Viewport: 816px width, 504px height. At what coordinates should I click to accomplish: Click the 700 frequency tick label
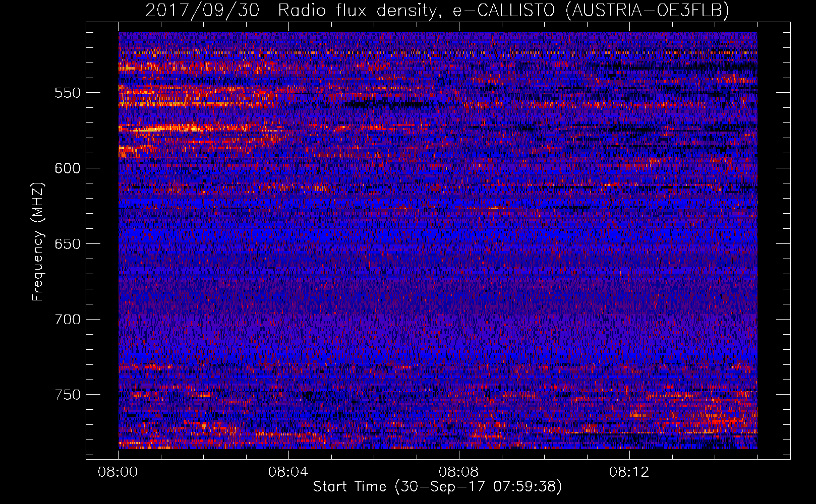pyautogui.click(x=67, y=320)
